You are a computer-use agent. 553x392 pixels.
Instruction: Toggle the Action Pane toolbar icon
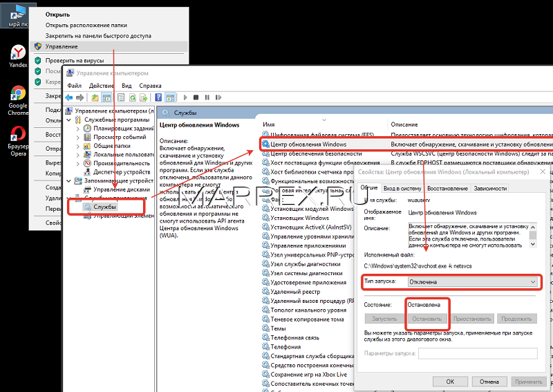pyautogui.click(x=170, y=97)
